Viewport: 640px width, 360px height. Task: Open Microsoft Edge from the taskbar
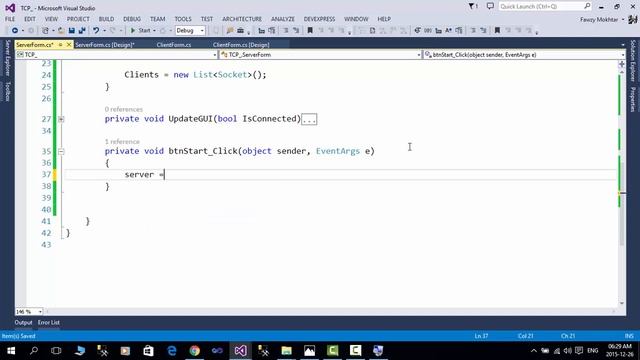172,351
